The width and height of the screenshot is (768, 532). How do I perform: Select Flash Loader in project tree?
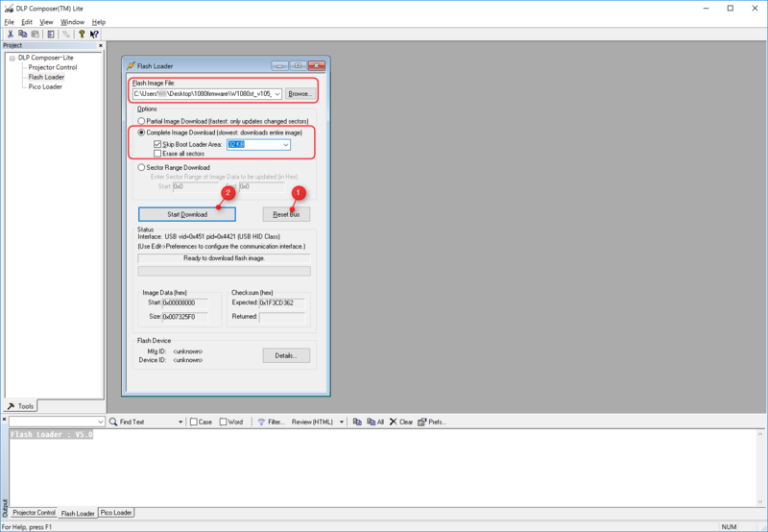coord(46,77)
